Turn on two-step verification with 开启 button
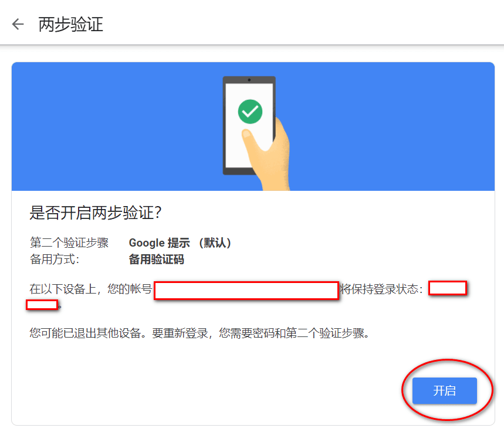Screen dimensions: 504x438 445,390
